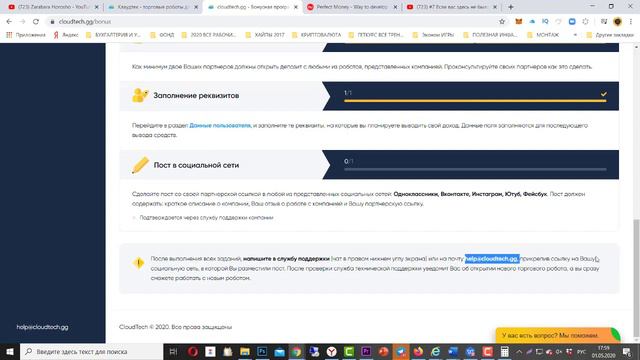Image resolution: width=640 pixels, height=360 pixels.
Task: Open the Mail app in taskbar
Action: pyautogui.click(x=279, y=351)
